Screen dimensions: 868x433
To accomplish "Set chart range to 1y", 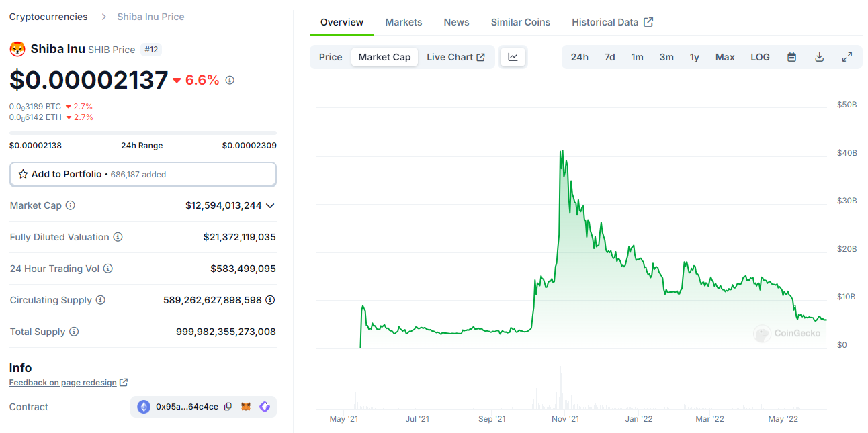I will coord(695,57).
